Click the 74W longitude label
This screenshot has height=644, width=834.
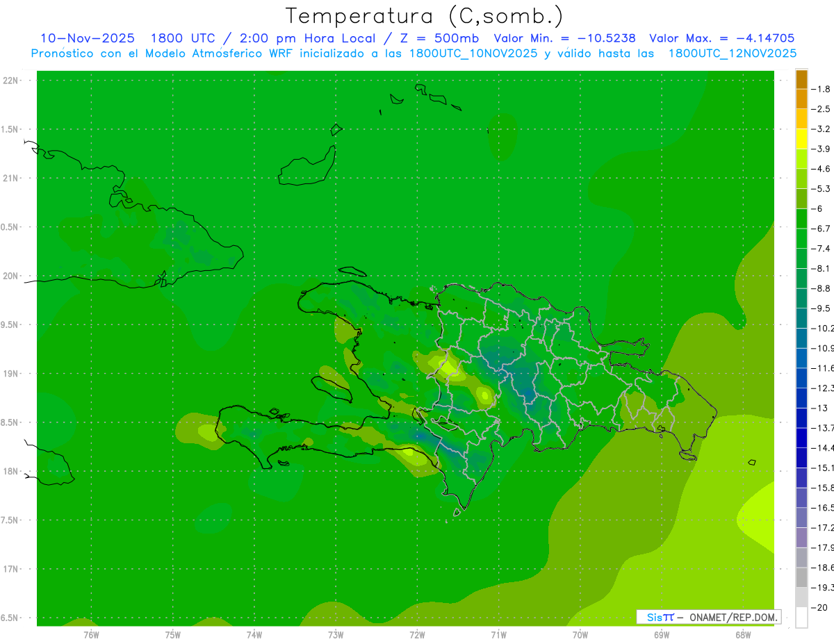coord(254,634)
